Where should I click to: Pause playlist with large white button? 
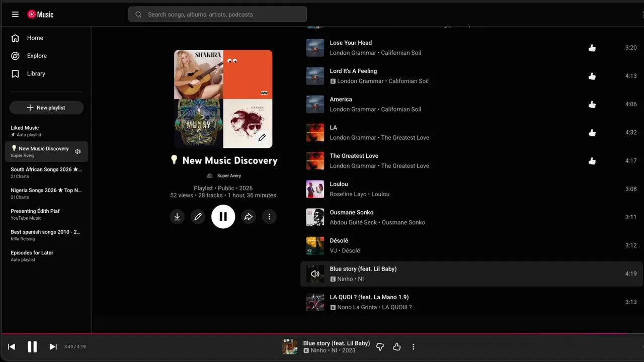[223, 217]
